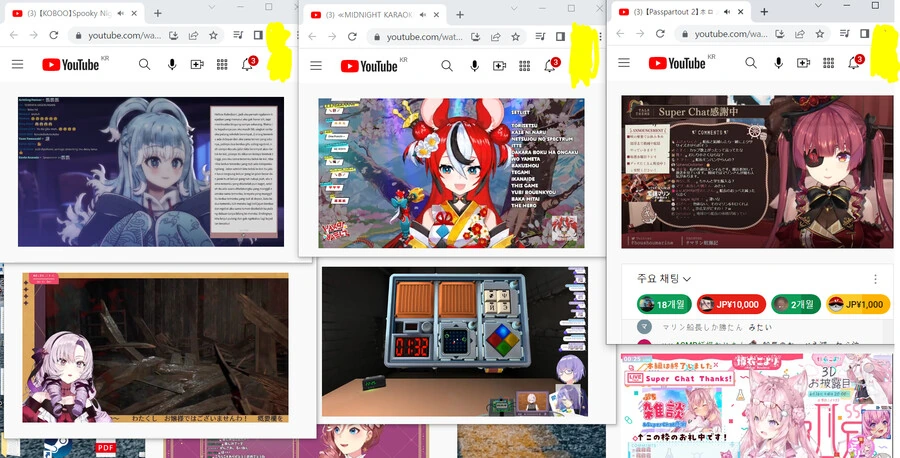
Task: Open YouTube apps grid in the KOBOO window
Action: [x=222, y=65]
